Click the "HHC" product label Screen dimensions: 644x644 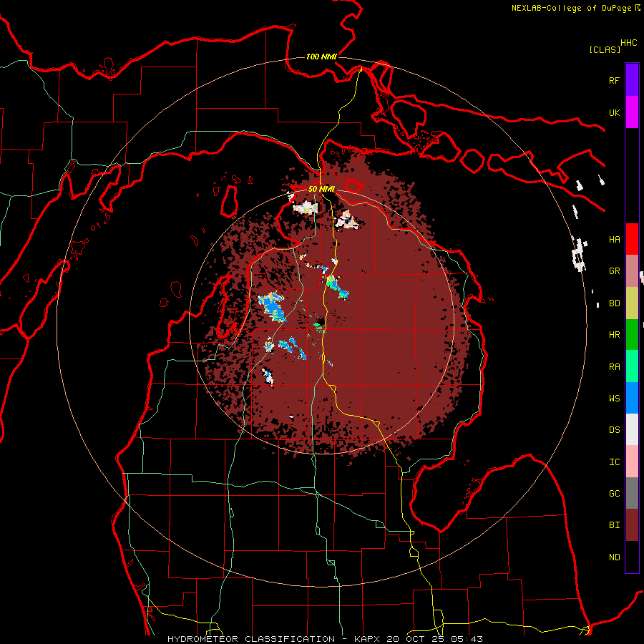(629, 43)
